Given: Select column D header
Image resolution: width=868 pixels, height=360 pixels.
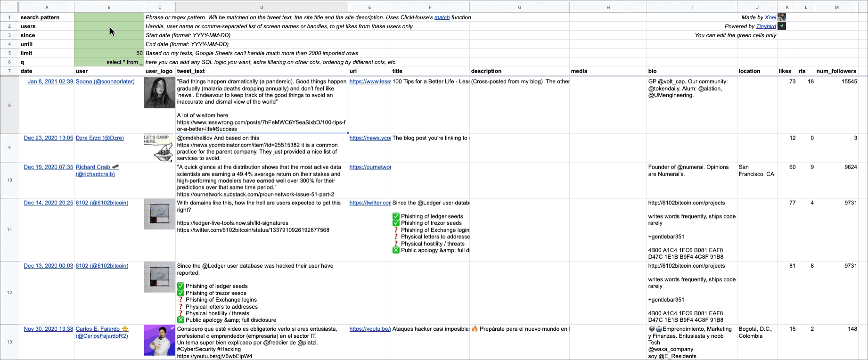Looking at the screenshot, I should tap(262, 7).
